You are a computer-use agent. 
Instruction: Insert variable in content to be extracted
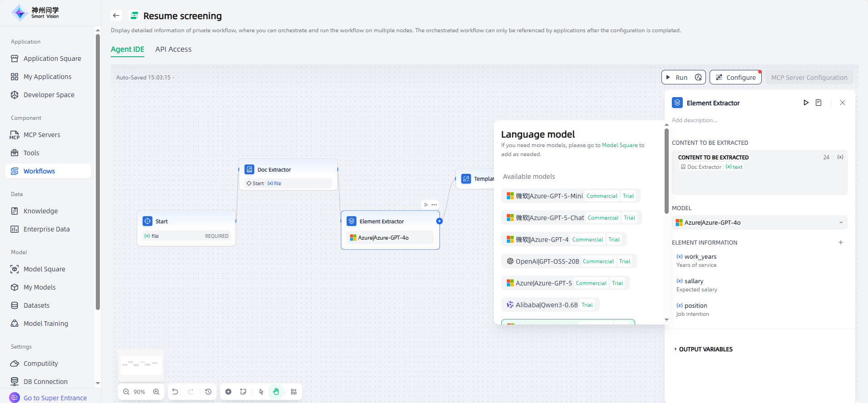click(840, 157)
